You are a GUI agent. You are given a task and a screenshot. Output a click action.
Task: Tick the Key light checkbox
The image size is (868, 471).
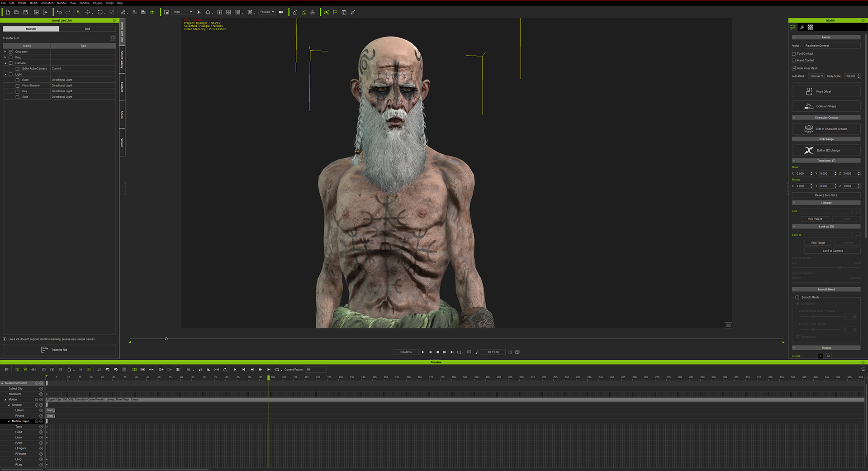[18, 91]
